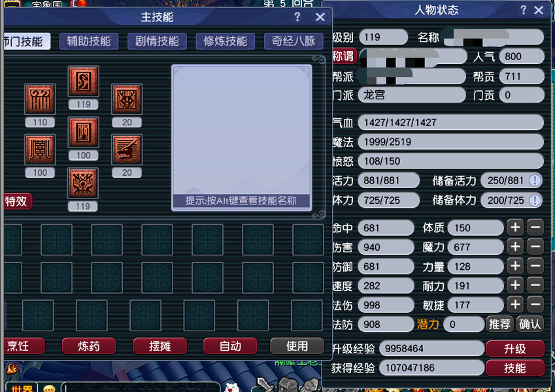Image resolution: width=555 pixels, height=392 pixels.
Task: Open help in the 主技能 window
Action: pos(297,16)
